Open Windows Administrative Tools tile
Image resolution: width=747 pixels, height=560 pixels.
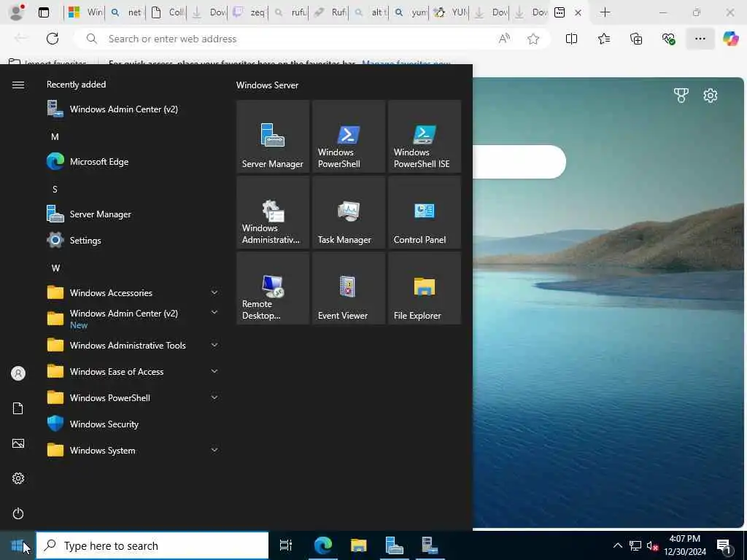pyautogui.click(x=273, y=212)
